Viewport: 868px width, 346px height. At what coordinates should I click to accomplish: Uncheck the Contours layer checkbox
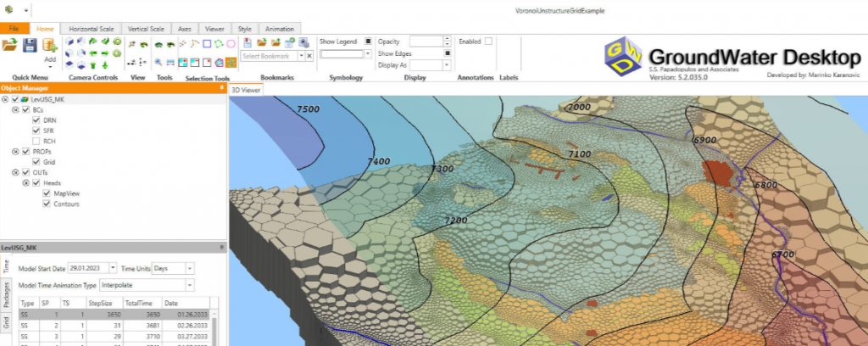[x=47, y=204]
